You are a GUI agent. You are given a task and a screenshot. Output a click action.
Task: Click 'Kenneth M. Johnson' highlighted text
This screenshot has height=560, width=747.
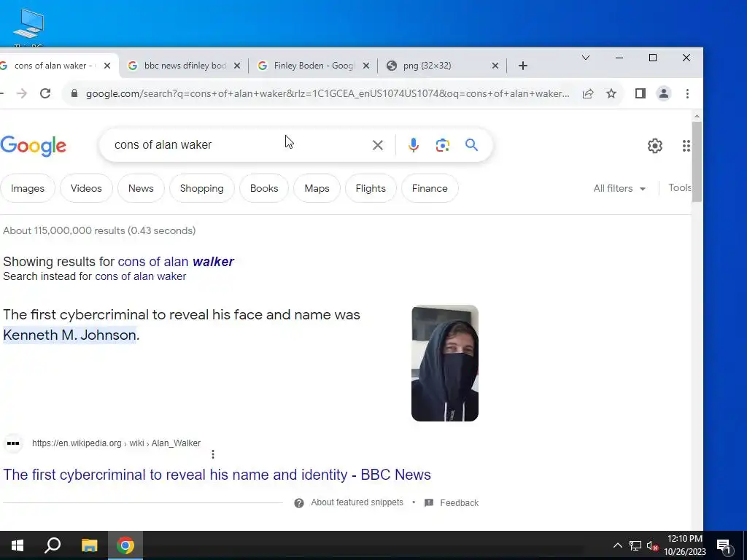tap(70, 335)
